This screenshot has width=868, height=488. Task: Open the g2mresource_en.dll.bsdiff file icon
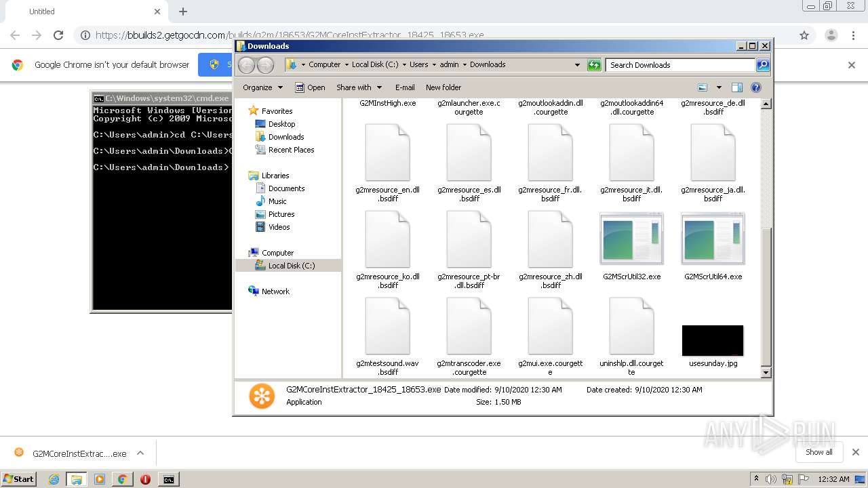coord(387,152)
